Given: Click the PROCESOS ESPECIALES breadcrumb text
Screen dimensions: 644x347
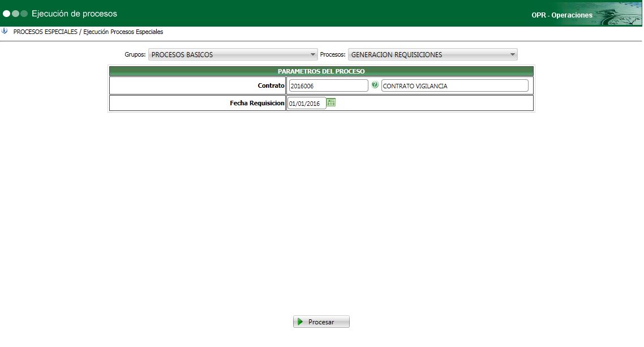Looking at the screenshot, I should pyautogui.click(x=45, y=32).
